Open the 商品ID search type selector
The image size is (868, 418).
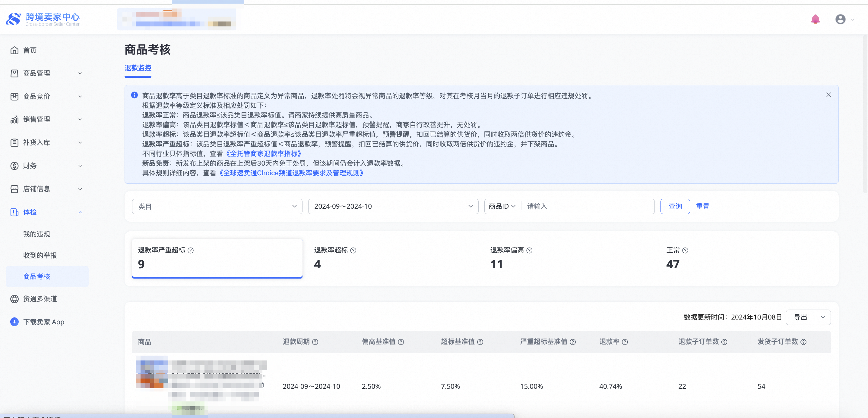tap(502, 206)
